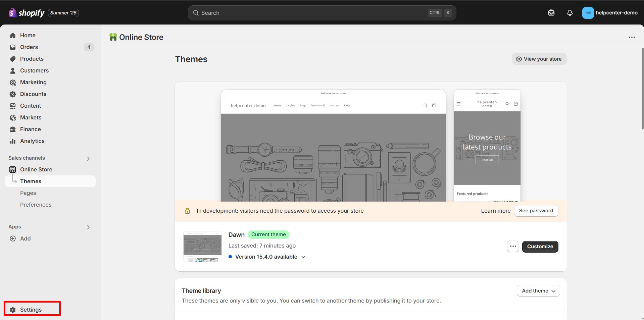Click the Analytics bar chart icon
The width and height of the screenshot is (644, 320).
pos(13,141)
